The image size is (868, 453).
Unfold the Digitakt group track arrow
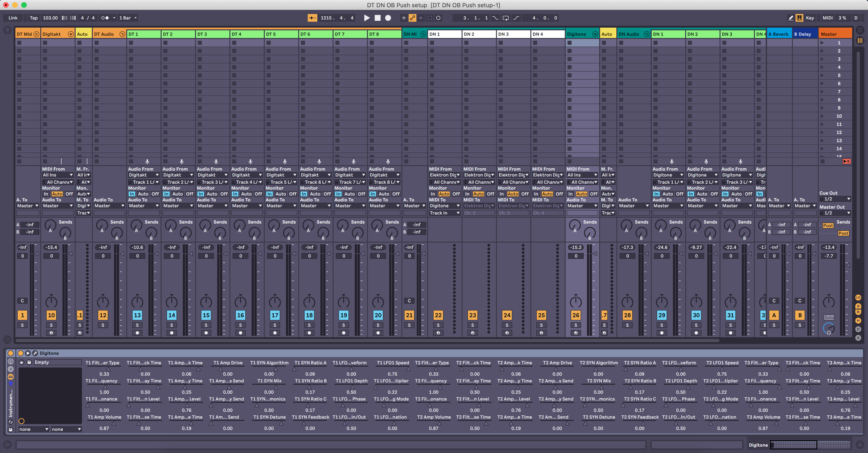click(71, 34)
